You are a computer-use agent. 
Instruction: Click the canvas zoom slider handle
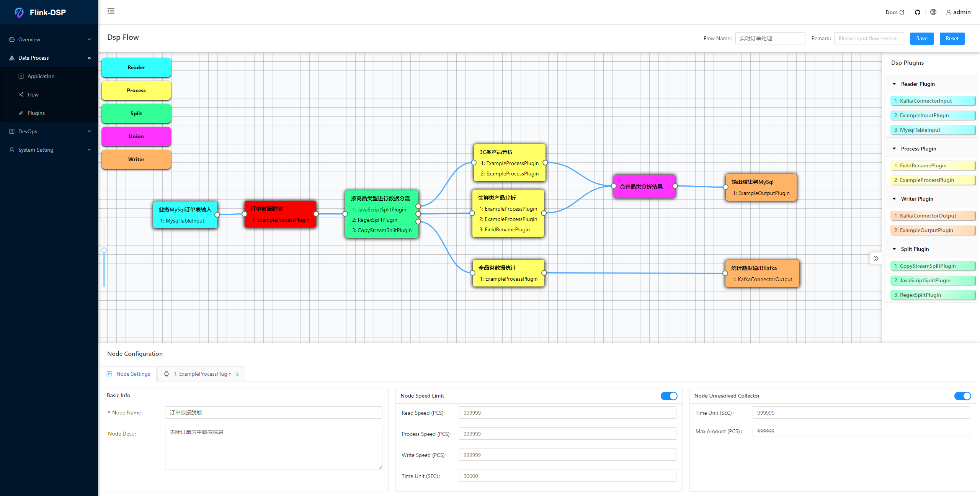(104, 250)
